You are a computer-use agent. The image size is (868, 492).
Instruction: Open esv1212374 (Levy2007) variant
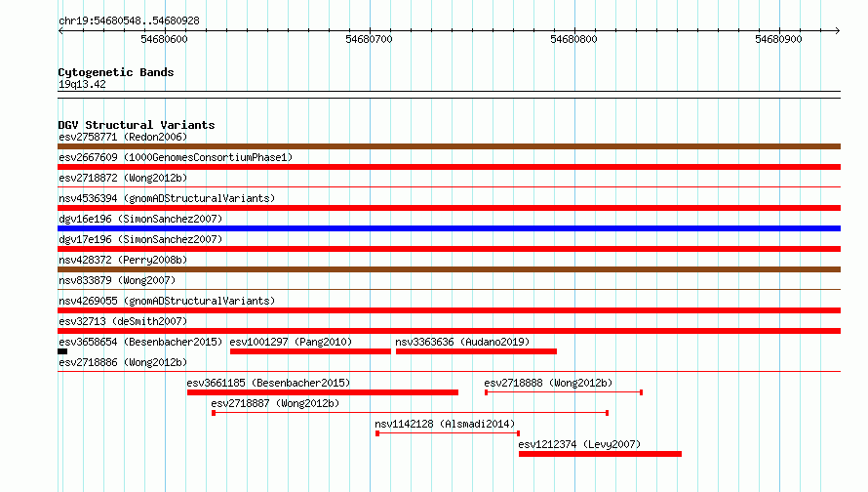(x=579, y=444)
